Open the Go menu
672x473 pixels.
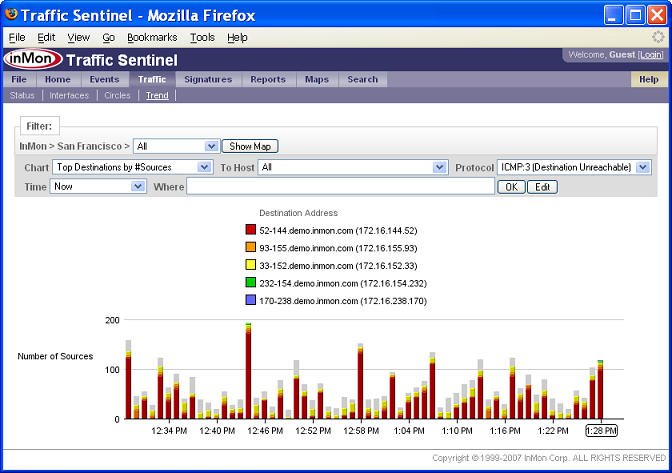point(108,37)
